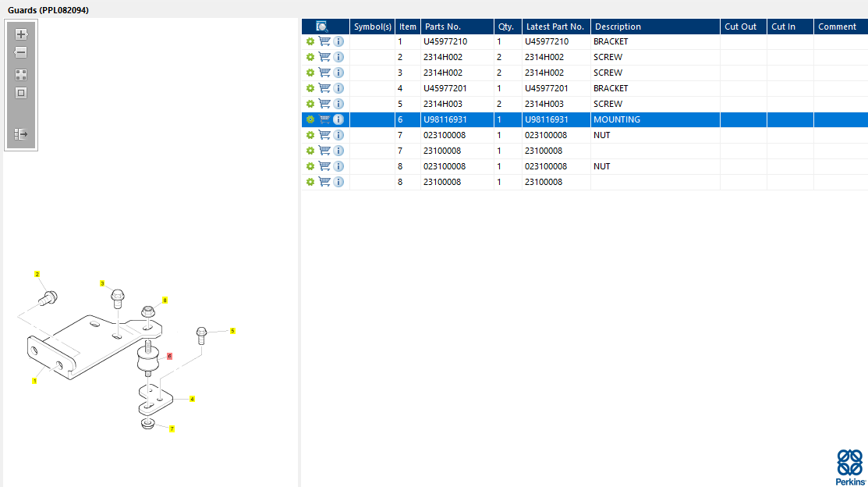
Task: Sort by Latest Part No. column header
Action: coord(556,27)
